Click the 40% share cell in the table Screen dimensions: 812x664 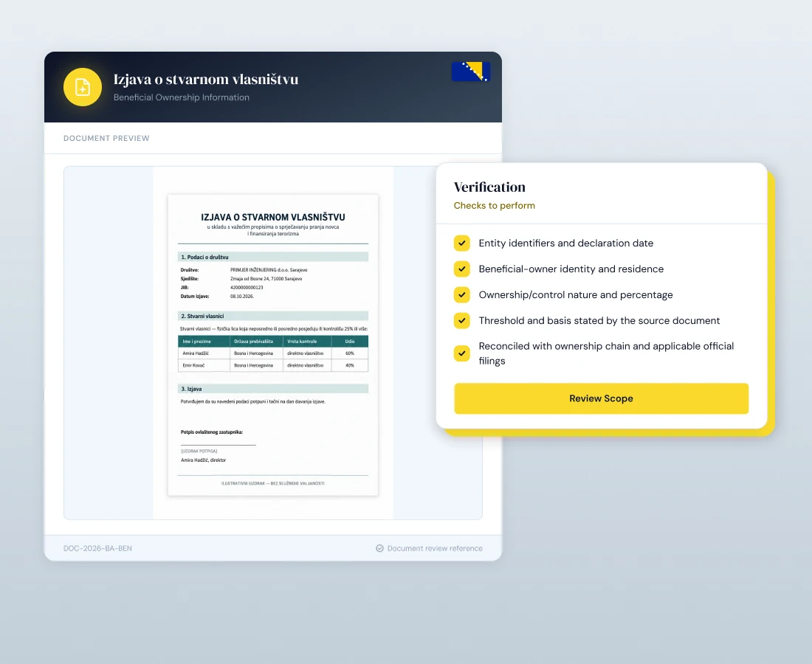pos(350,365)
